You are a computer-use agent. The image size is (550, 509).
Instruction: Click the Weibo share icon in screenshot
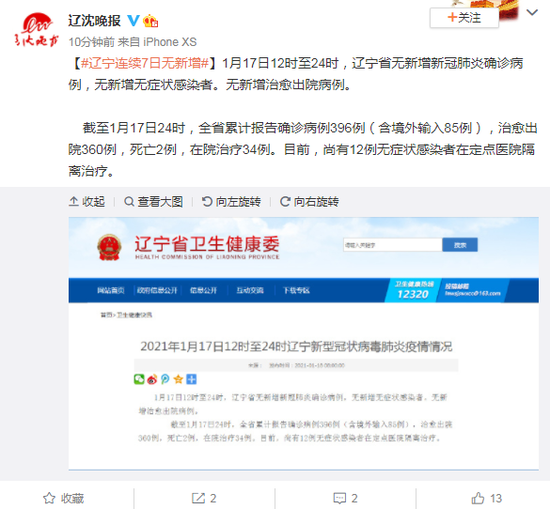pyautogui.click(x=152, y=379)
